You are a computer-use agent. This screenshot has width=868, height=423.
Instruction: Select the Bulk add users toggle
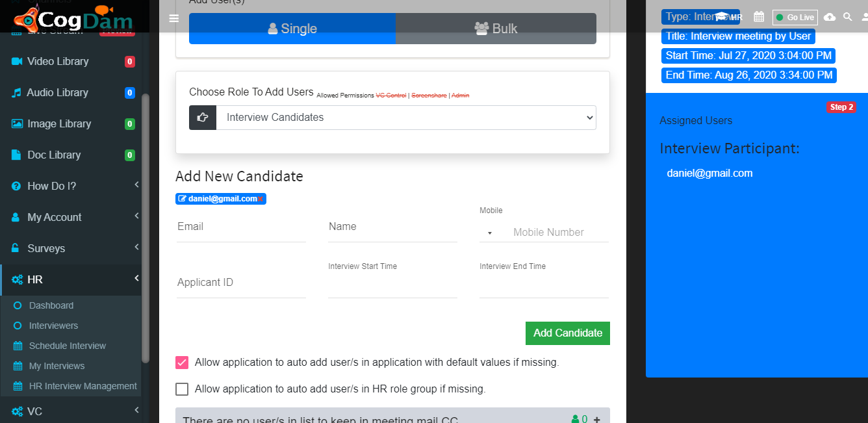click(x=496, y=29)
